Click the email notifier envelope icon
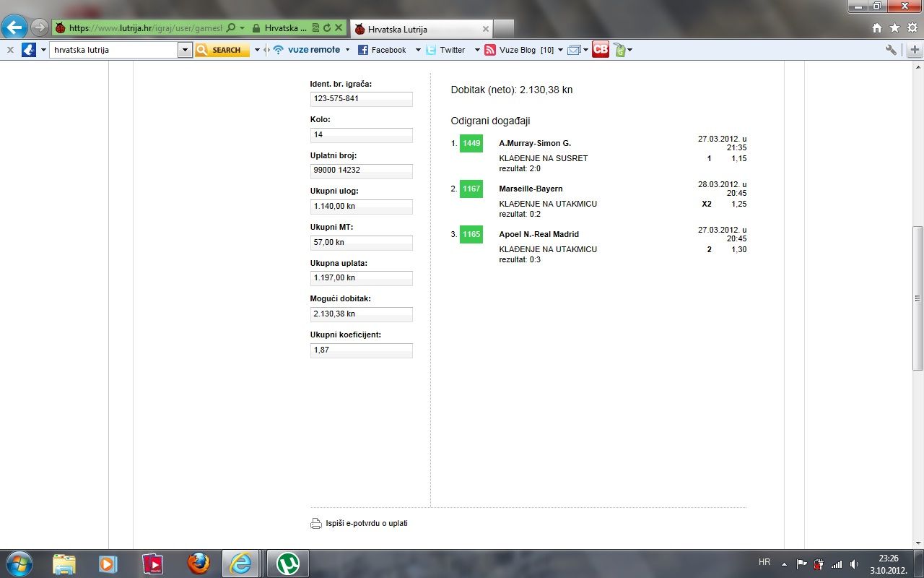This screenshot has width=924, height=578. click(x=574, y=50)
